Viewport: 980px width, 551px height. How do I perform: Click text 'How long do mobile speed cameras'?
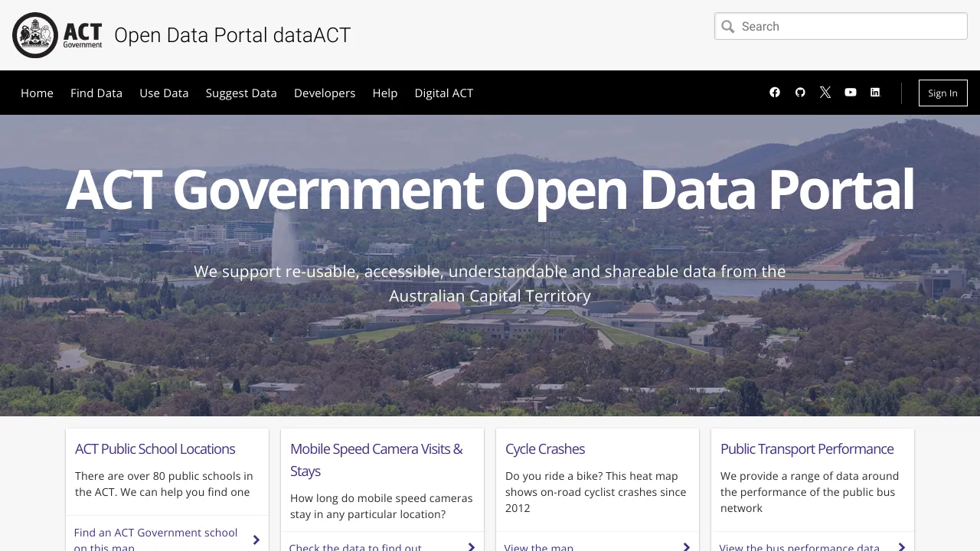[381, 506]
